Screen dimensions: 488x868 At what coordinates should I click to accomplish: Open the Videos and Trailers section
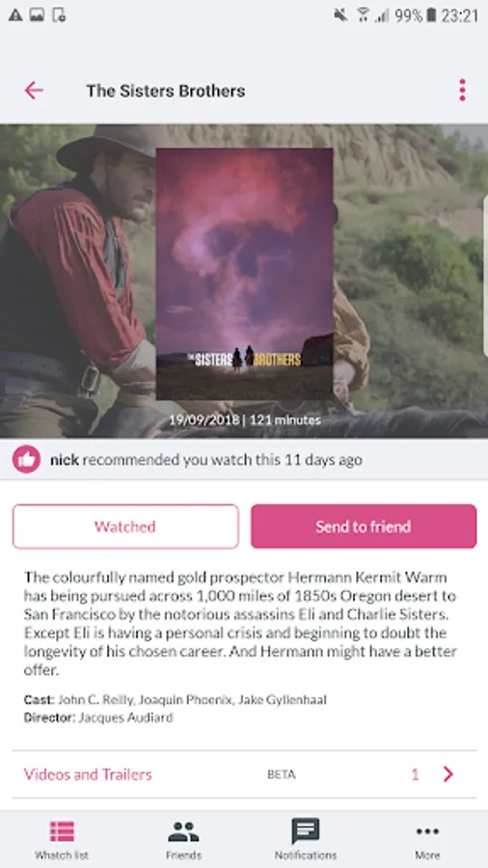click(x=244, y=773)
